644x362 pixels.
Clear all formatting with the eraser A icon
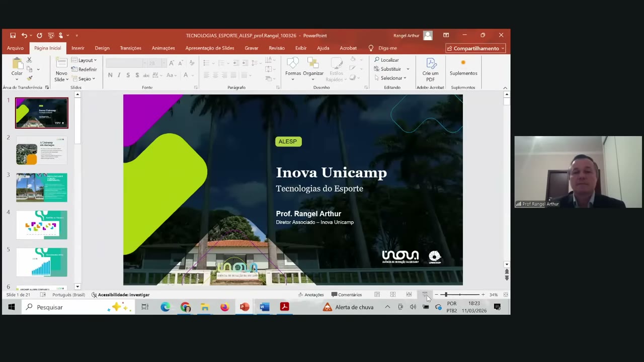[x=192, y=63]
